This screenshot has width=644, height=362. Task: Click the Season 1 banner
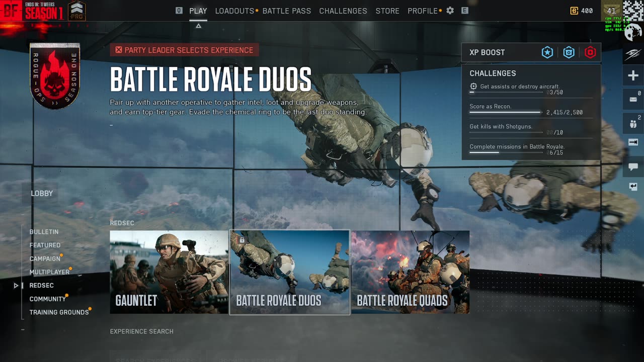click(x=44, y=11)
